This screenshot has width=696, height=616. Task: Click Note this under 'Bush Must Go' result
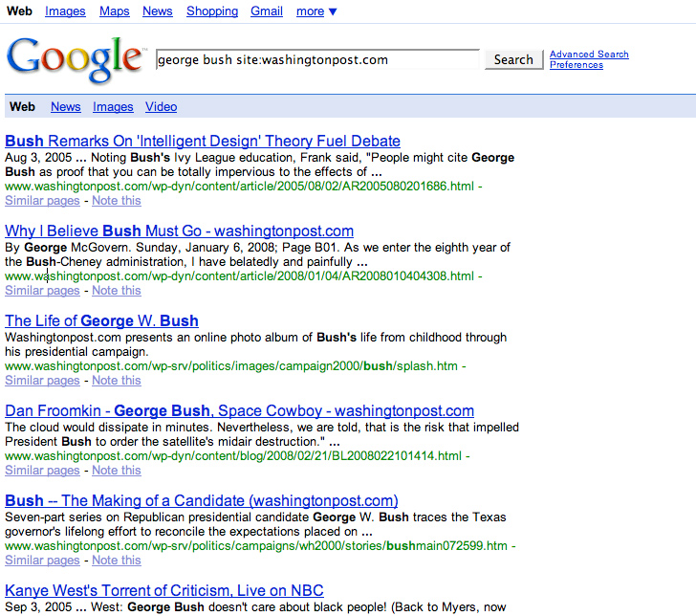tap(117, 291)
